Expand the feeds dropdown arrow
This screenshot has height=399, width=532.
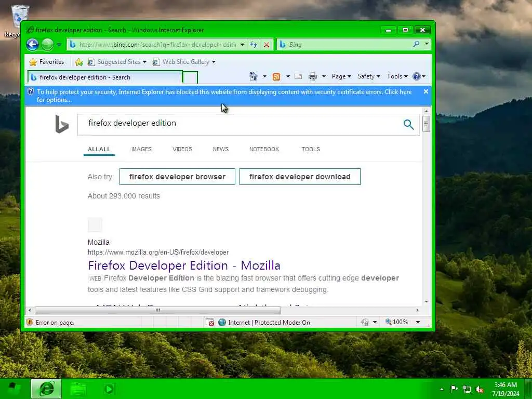[288, 76]
